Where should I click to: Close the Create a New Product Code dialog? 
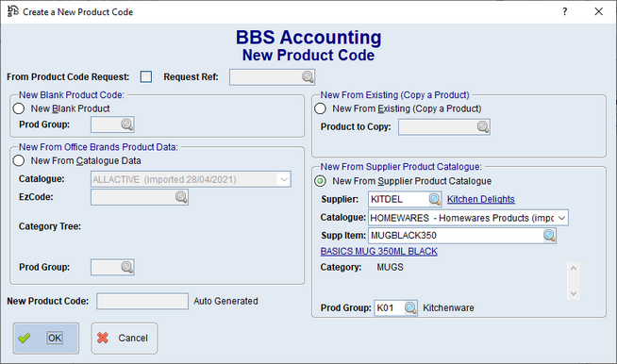598,12
